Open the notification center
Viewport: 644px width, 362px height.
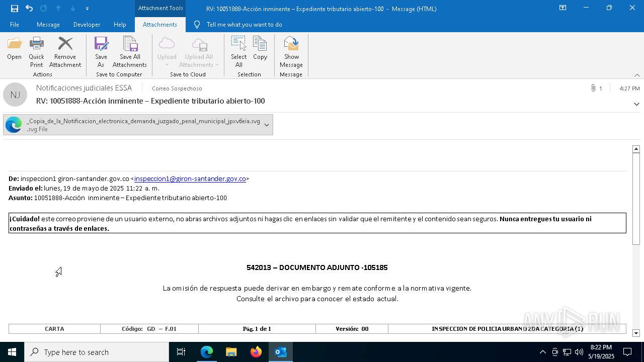[627, 352]
